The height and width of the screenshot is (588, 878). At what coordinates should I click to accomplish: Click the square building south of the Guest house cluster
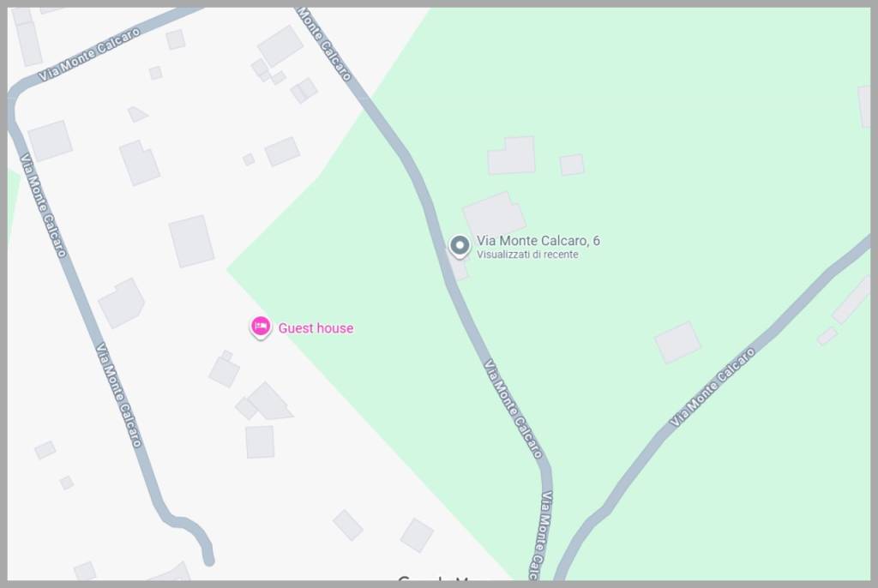[x=260, y=441]
